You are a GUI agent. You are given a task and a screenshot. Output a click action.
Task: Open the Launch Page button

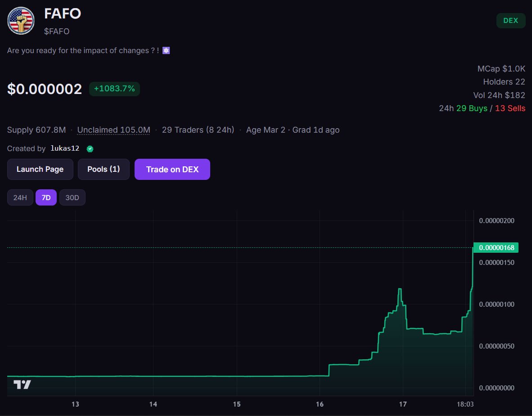pyautogui.click(x=40, y=169)
